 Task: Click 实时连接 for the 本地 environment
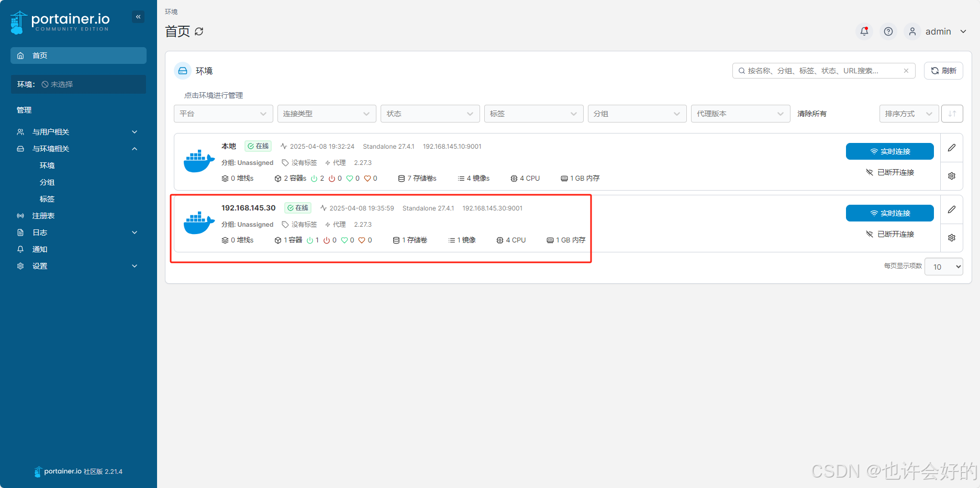tap(890, 151)
